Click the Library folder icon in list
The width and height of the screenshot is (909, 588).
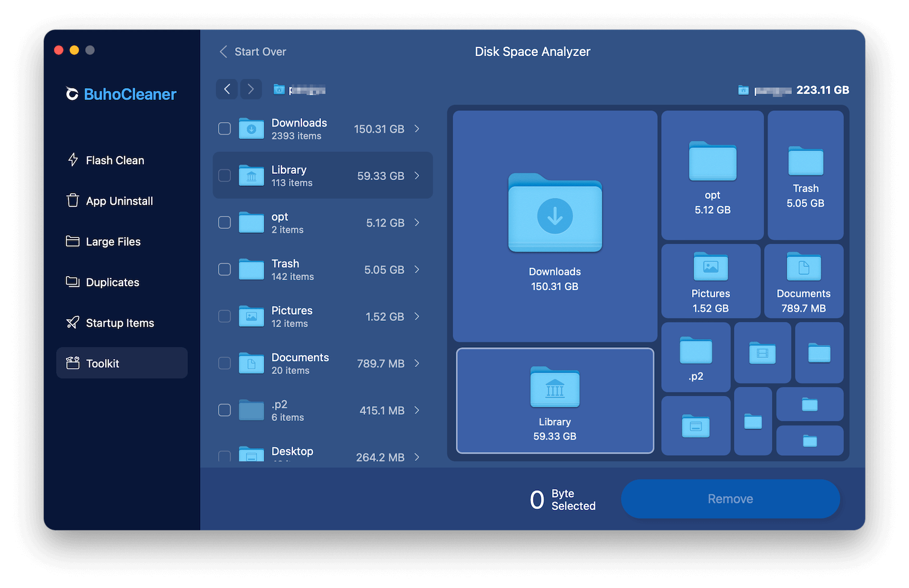(251, 176)
